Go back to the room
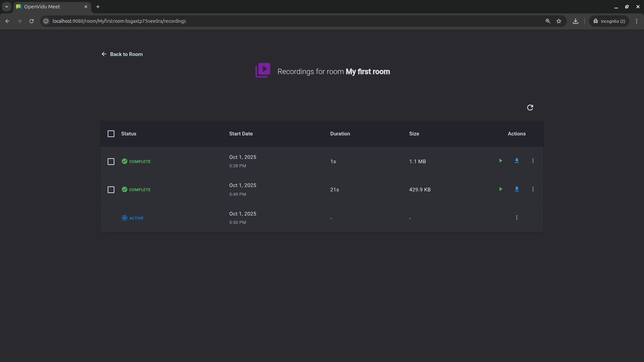The image size is (644, 362). (x=122, y=54)
